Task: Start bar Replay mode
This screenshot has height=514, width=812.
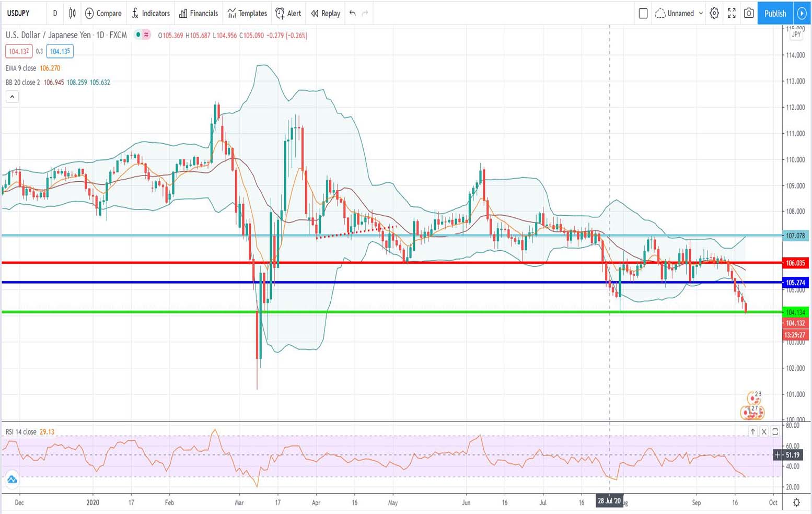Action: tap(326, 13)
